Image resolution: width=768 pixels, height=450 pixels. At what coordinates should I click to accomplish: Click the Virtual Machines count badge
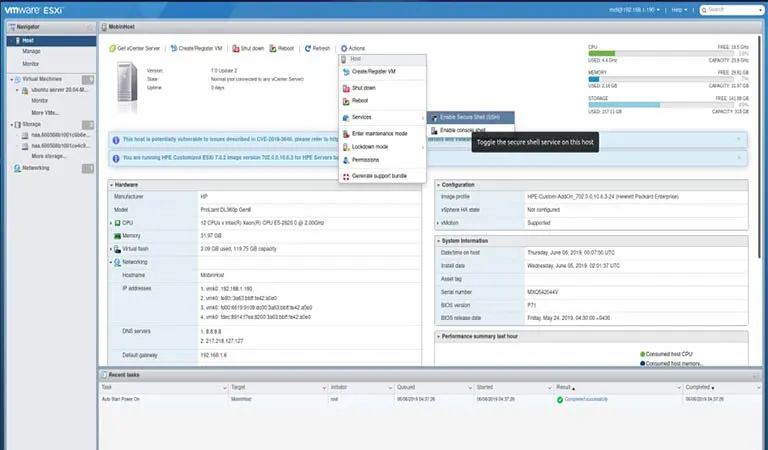coord(88,80)
